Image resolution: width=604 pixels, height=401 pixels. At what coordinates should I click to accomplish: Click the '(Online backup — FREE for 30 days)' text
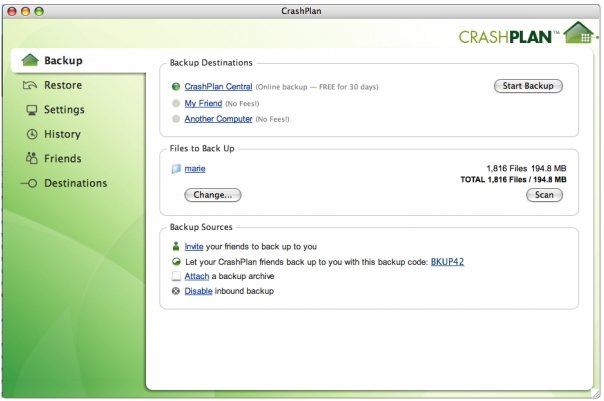pos(317,87)
